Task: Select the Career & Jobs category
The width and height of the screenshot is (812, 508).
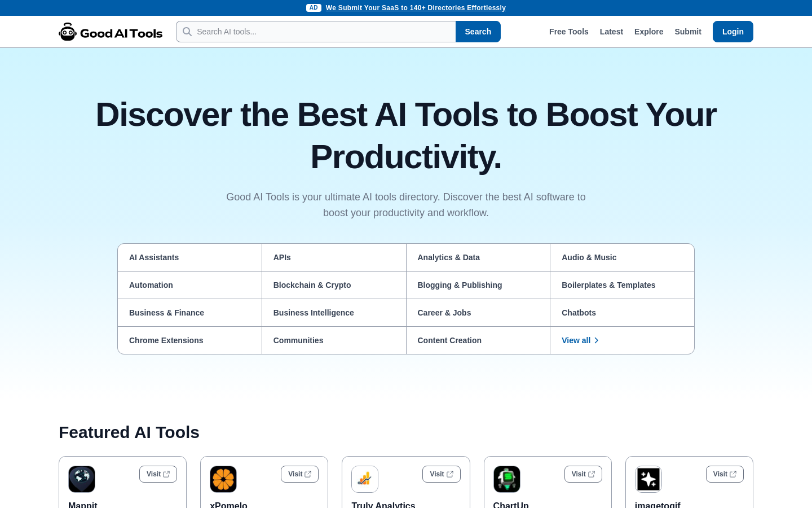Action: tap(478, 313)
